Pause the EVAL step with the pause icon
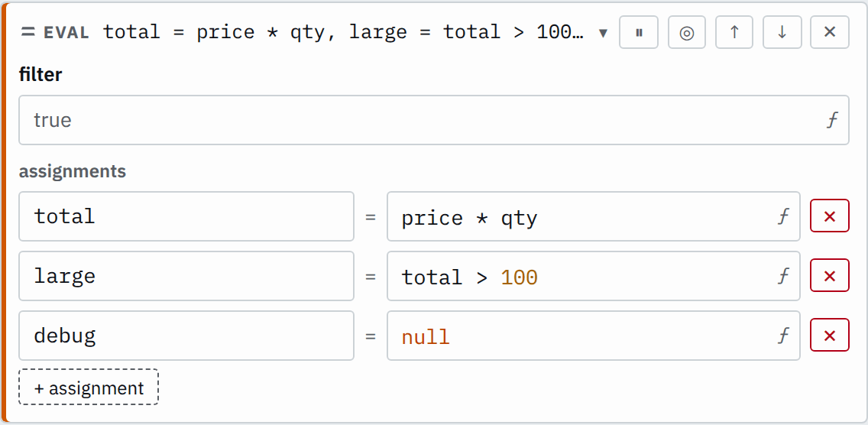Viewport: 868px width, 425px height. (639, 32)
